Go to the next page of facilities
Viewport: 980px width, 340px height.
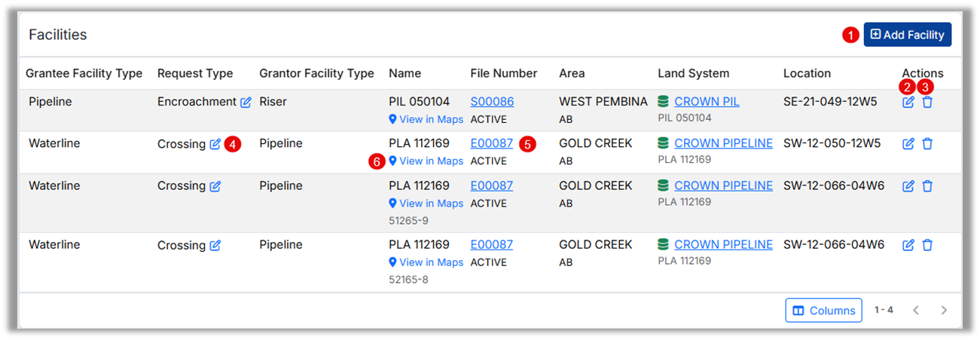(x=944, y=310)
